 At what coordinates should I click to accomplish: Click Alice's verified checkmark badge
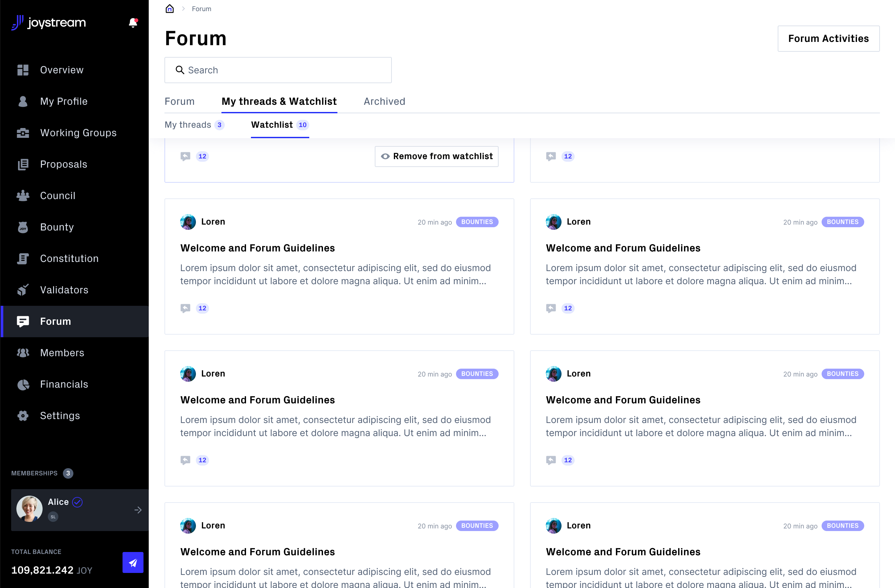(x=77, y=502)
